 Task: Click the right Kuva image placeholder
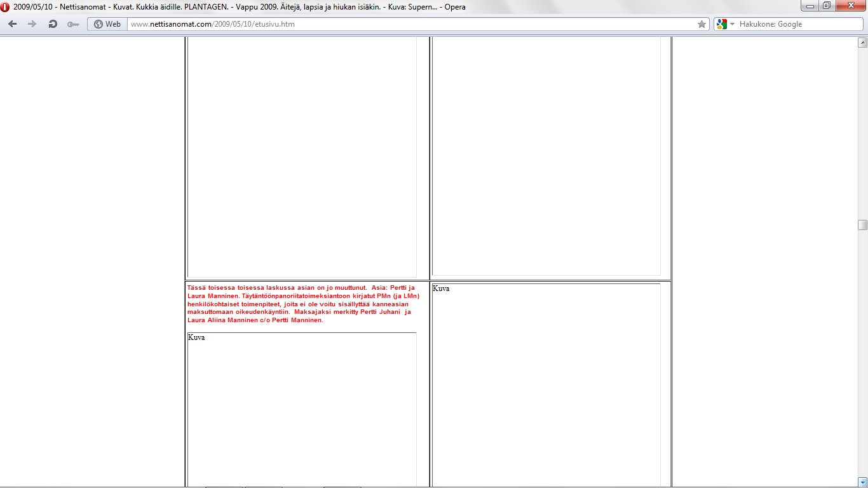click(546, 381)
